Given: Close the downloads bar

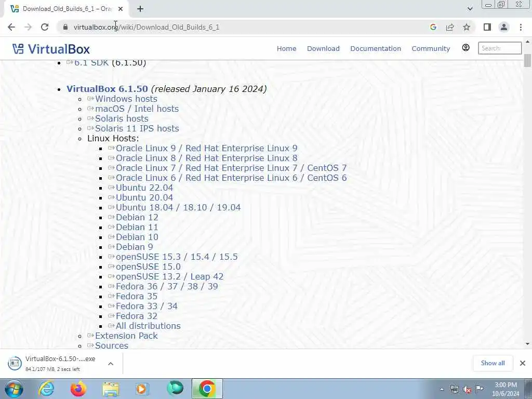Looking at the screenshot, I should pyautogui.click(x=523, y=363).
